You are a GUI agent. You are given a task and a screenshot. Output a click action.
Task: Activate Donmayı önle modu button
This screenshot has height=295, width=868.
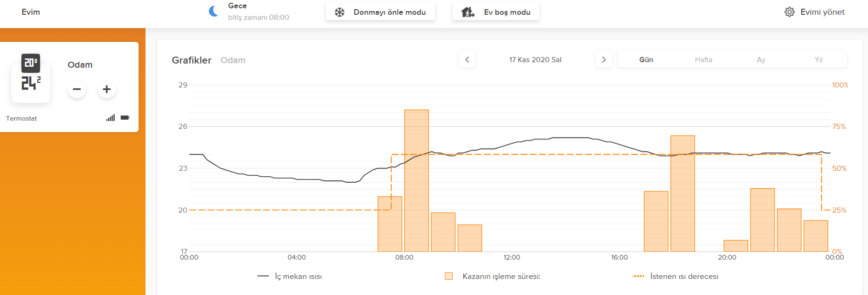coord(380,12)
